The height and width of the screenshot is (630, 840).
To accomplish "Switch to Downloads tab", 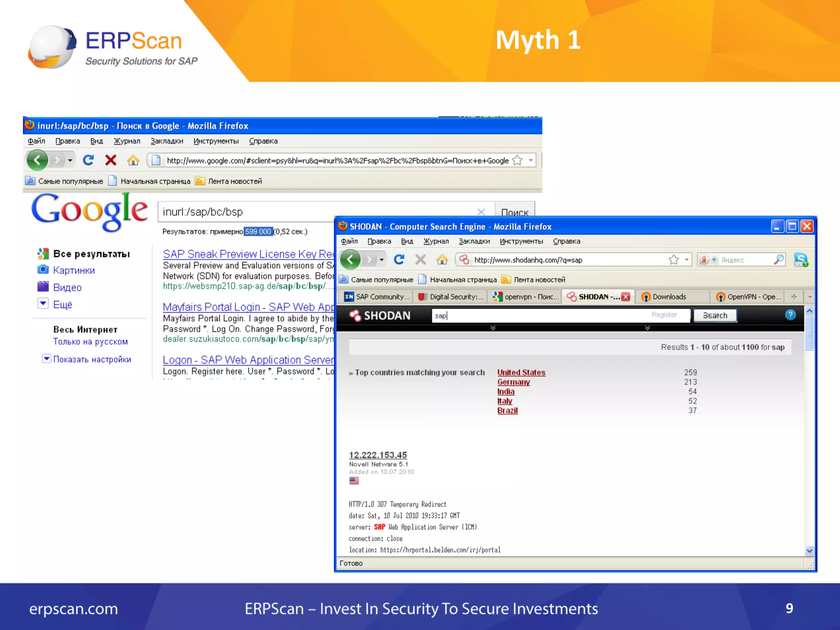I will click(x=672, y=297).
